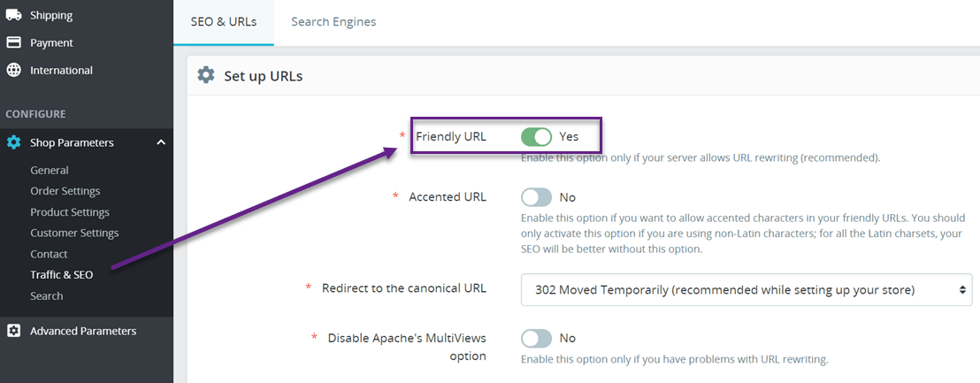Open Customer Settings in sidebar
The height and width of the screenshot is (383, 980).
pyautogui.click(x=74, y=233)
